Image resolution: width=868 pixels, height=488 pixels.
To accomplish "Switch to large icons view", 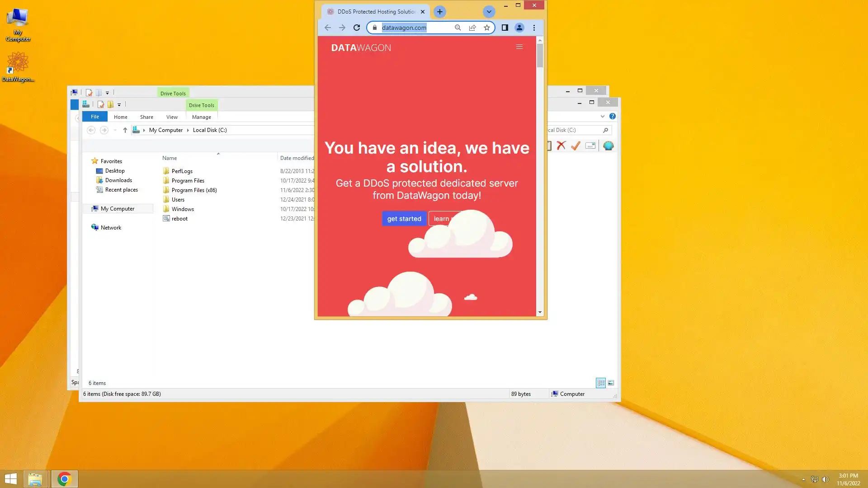I will pos(611,383).
